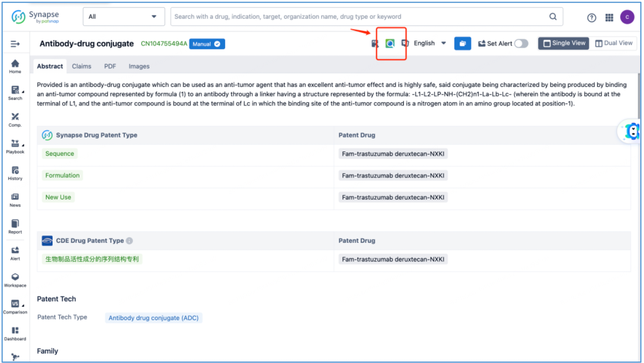644x363 pixels.
Task: Toggle the Set Alert switch
Action: pos(521,43)
